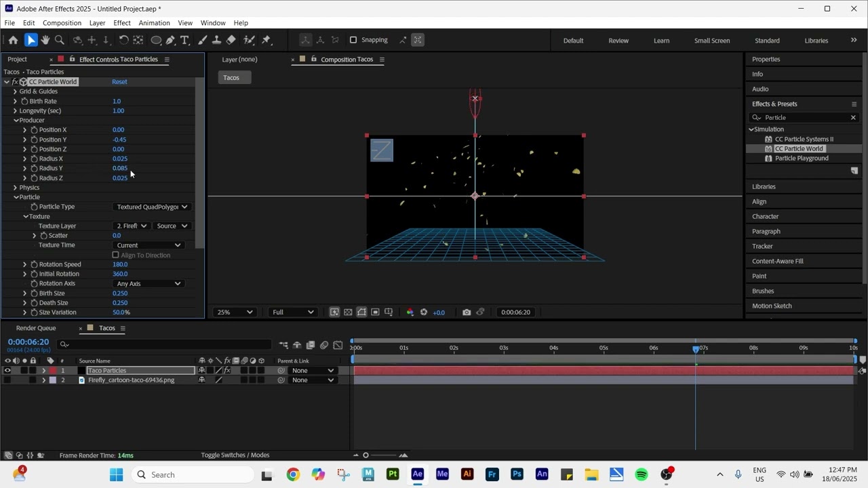Select CC Particle Systems II effect

[x=804, y=139]
